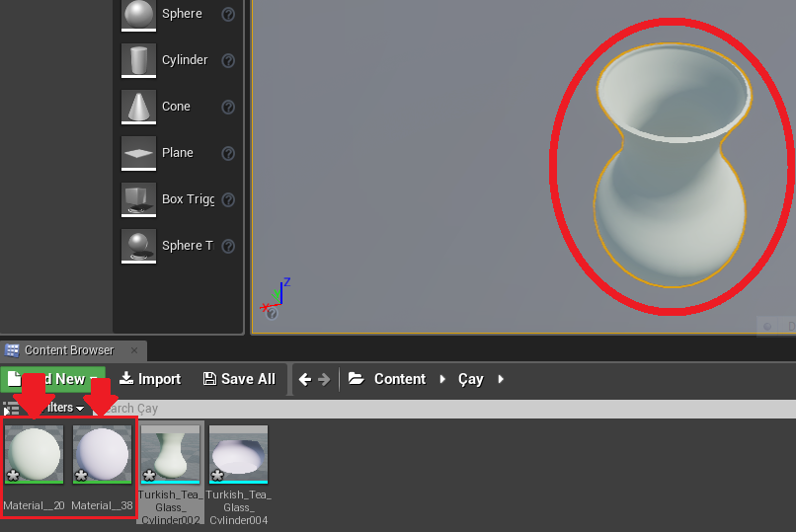The image size is (796, 532).
Task: Expand arrow after Çay breadcrumb
Action: pos(501,379)
